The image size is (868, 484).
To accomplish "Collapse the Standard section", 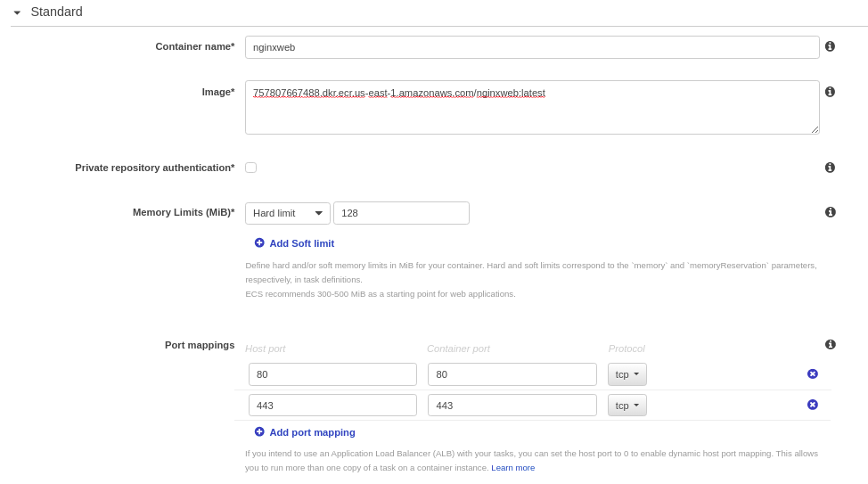I will click(x=17, y=12).
